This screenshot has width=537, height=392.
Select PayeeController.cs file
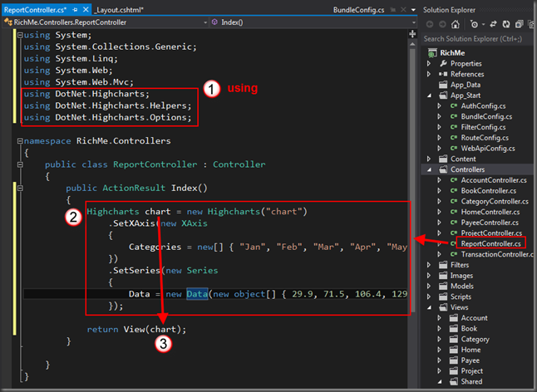pos(490,223)
